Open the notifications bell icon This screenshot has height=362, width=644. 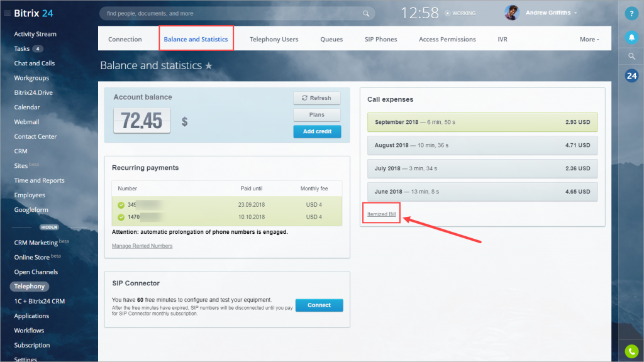point(631,37)
